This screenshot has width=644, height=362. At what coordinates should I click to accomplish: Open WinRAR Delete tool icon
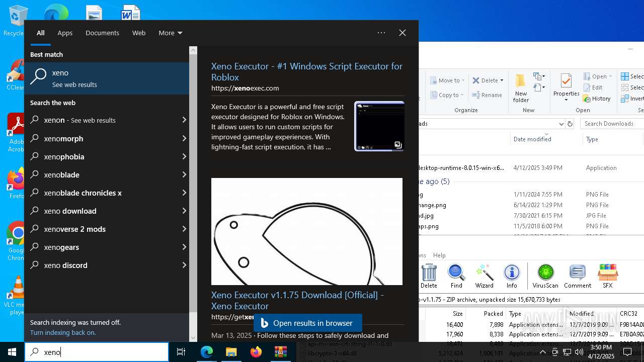(x=429, y=276)
